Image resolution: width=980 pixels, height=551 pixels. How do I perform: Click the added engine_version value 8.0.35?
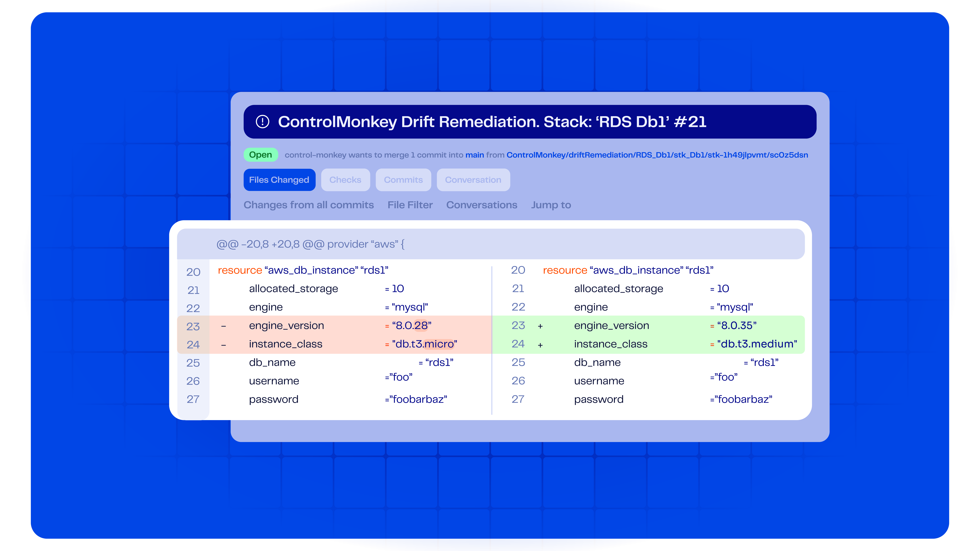(737, 325)
